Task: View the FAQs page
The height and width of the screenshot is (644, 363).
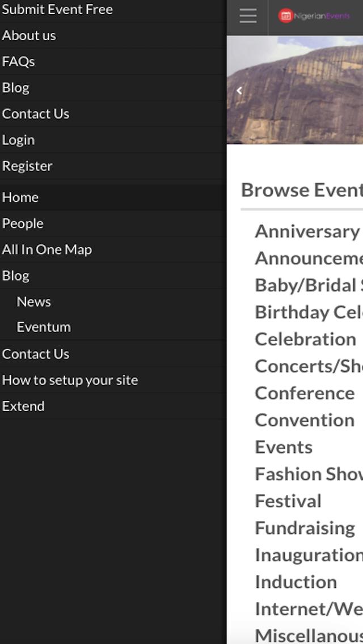Action: click(x=19, y=61)
